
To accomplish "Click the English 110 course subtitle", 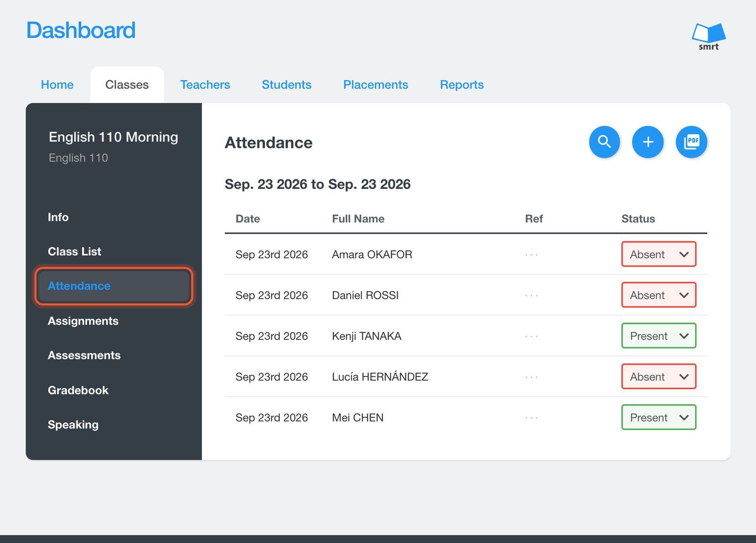I will point(78,158).
